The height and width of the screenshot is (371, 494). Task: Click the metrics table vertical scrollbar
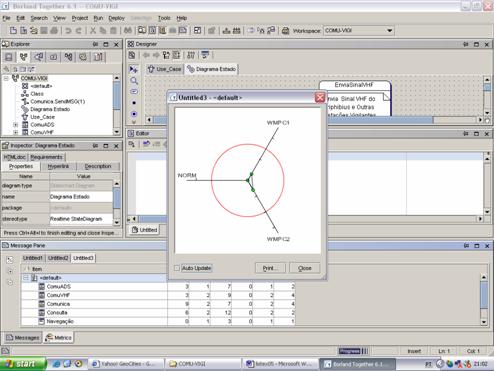point(484,299)
